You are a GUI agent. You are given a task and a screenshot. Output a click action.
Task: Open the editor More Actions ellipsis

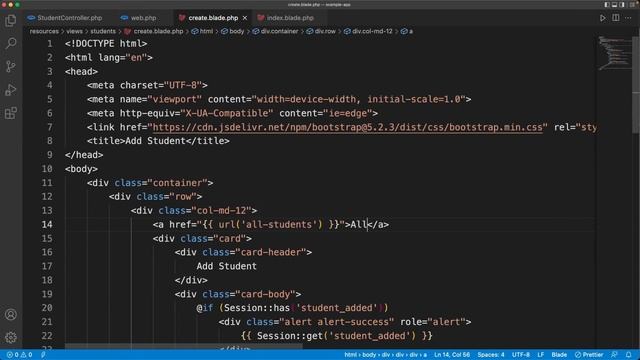[x=628, y=18]
